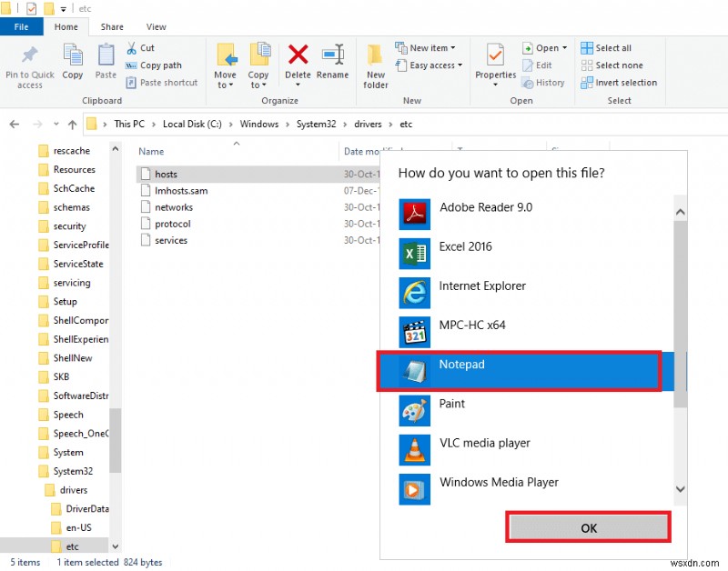728x571 pixels.
Task: Click the Up one level arrow
Action: [x=72, y=125]
